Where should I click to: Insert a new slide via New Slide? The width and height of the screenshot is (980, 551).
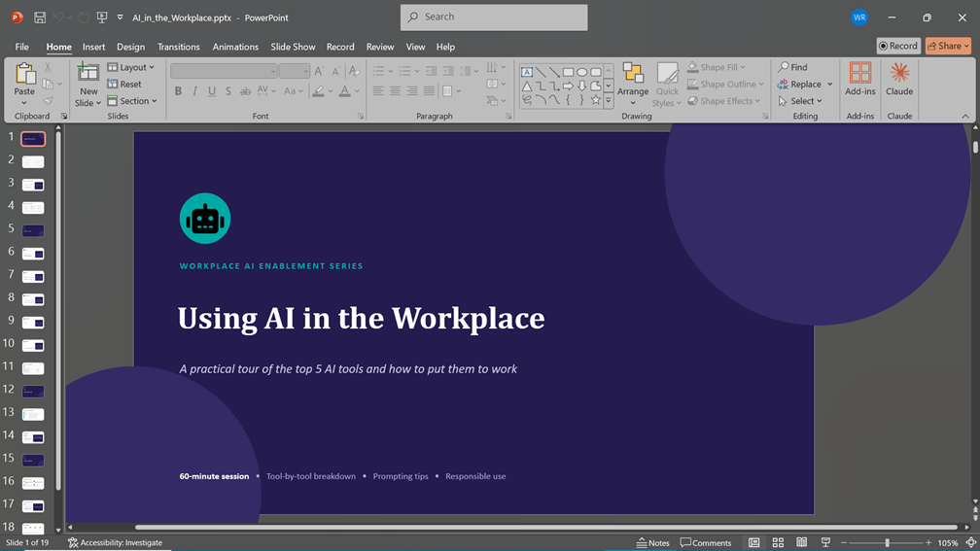[88, 85]
